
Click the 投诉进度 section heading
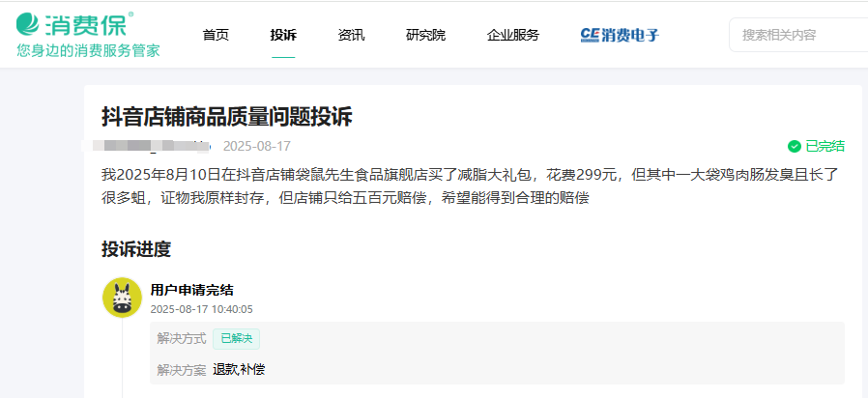point(136,249)
